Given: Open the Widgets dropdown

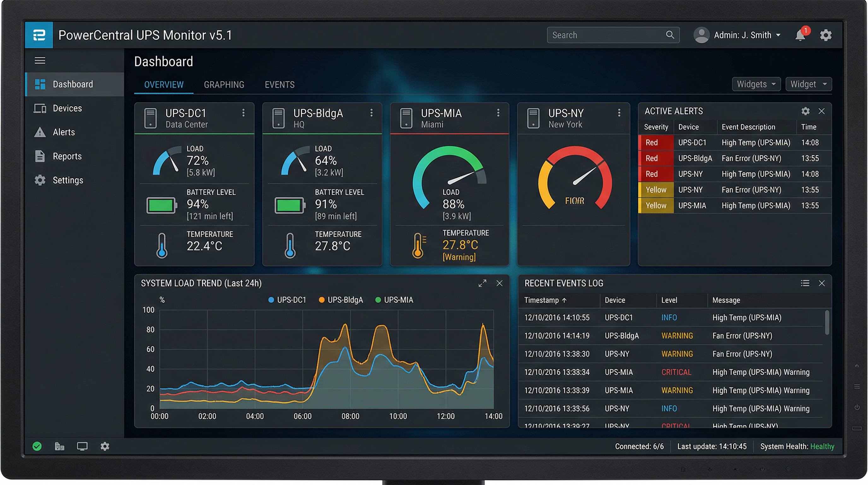Looking at the screenshot, I should tap(756, 84).
